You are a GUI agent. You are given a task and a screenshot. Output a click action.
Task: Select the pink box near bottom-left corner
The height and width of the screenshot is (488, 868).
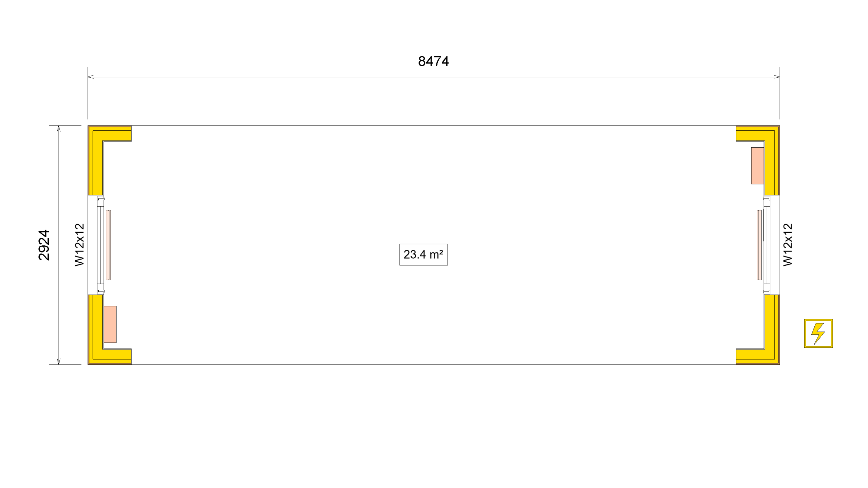(x=110, y=324)
